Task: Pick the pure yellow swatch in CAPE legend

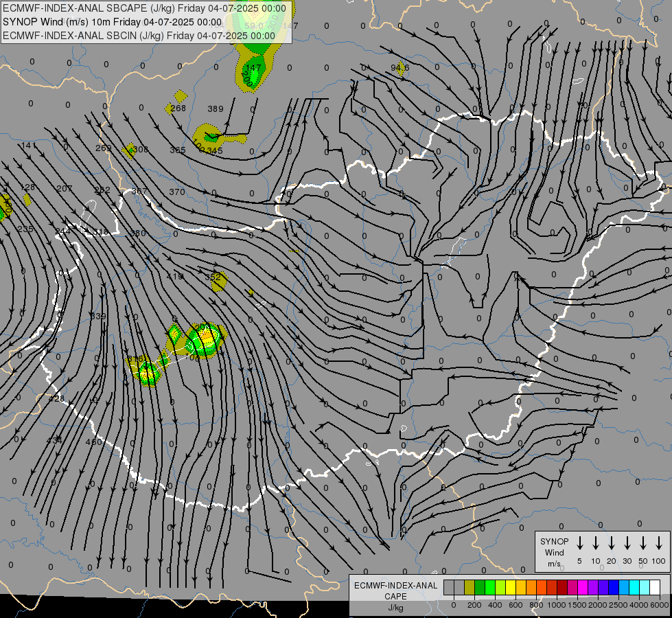Action: (511, 588)
